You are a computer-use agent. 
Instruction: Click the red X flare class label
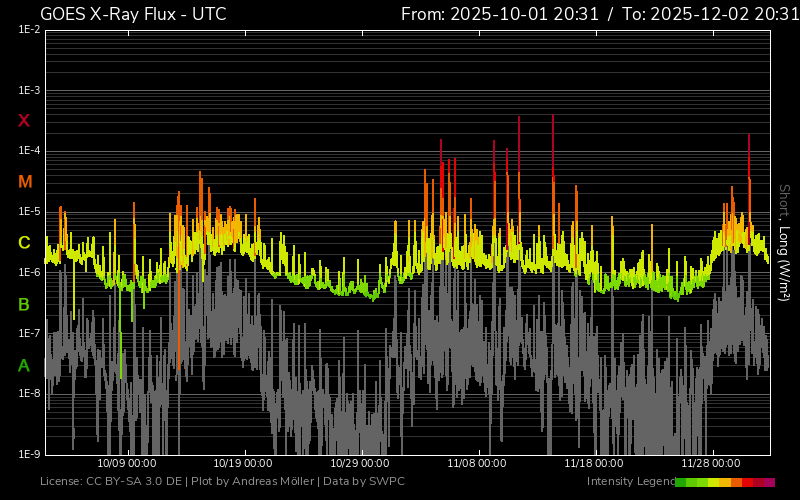[x=24, y=121]
